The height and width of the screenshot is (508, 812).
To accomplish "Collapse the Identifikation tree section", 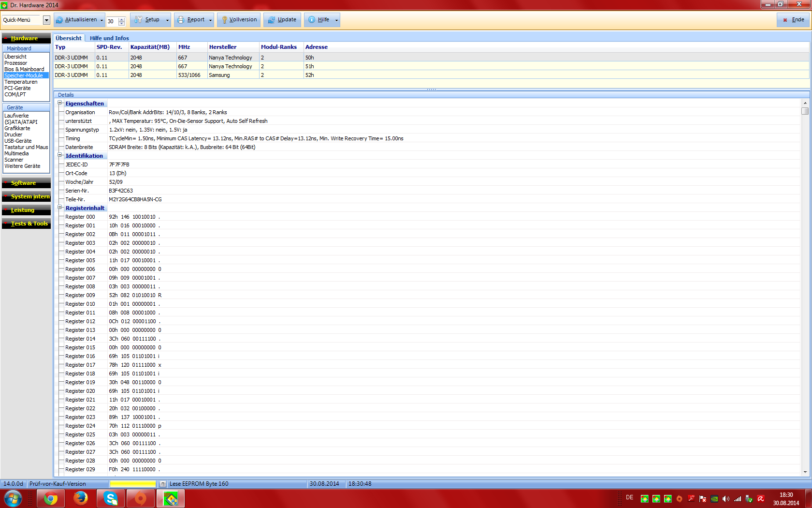I will 60,155.
